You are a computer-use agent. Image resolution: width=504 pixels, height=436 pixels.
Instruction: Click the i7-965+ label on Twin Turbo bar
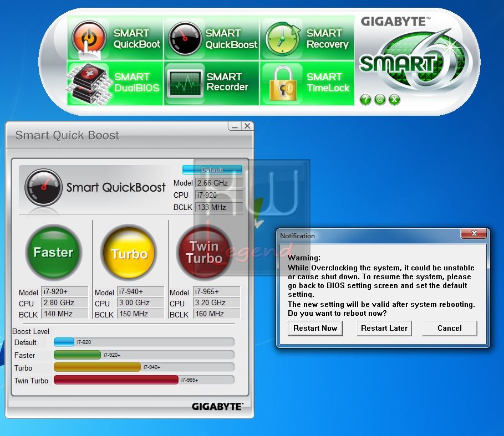(190, 380)
